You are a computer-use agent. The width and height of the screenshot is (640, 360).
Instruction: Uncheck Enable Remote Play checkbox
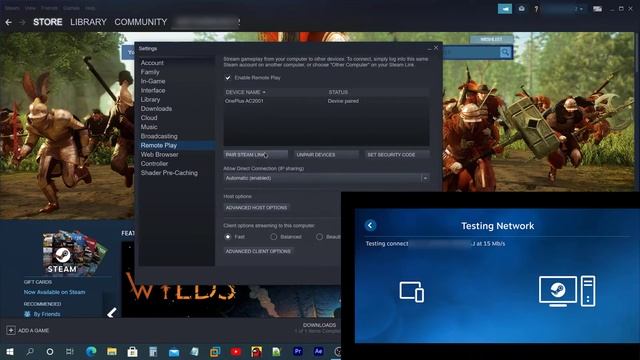[x=228, y=78]
